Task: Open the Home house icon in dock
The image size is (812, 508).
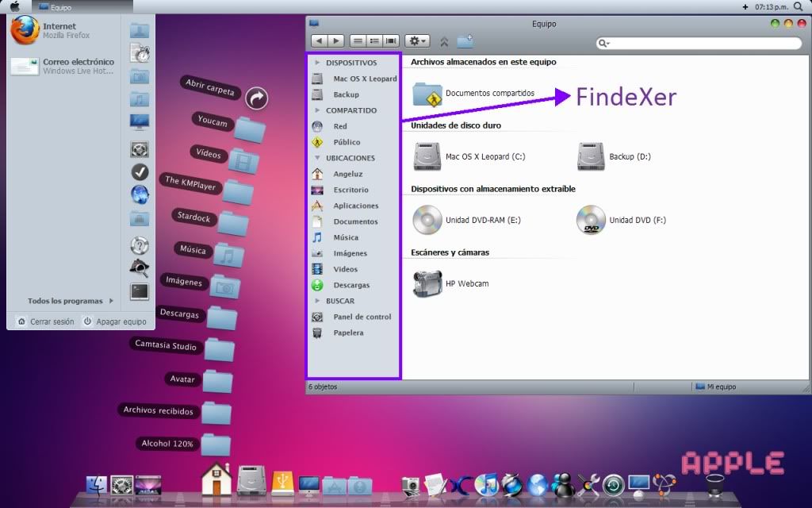Action: [216, 480]
